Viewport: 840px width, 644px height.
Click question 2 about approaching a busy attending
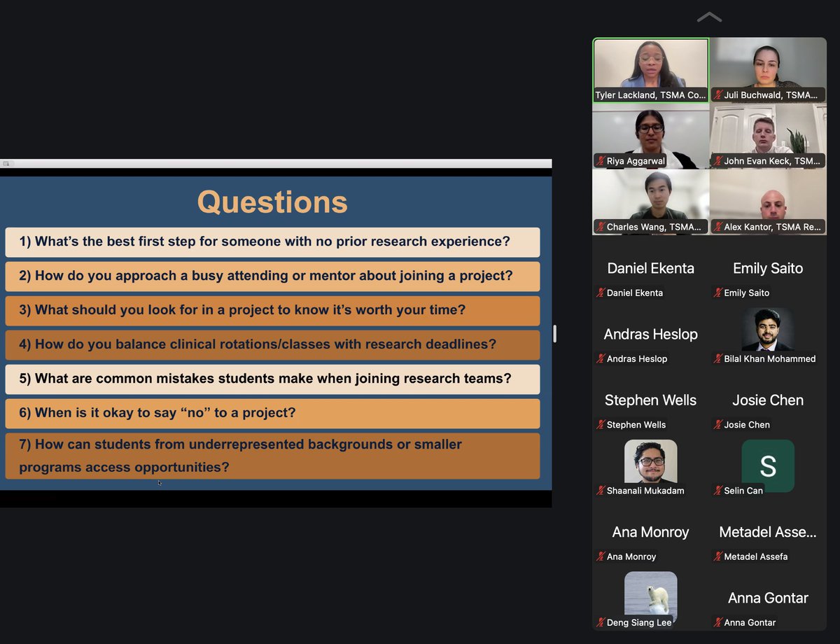point(272,276)
